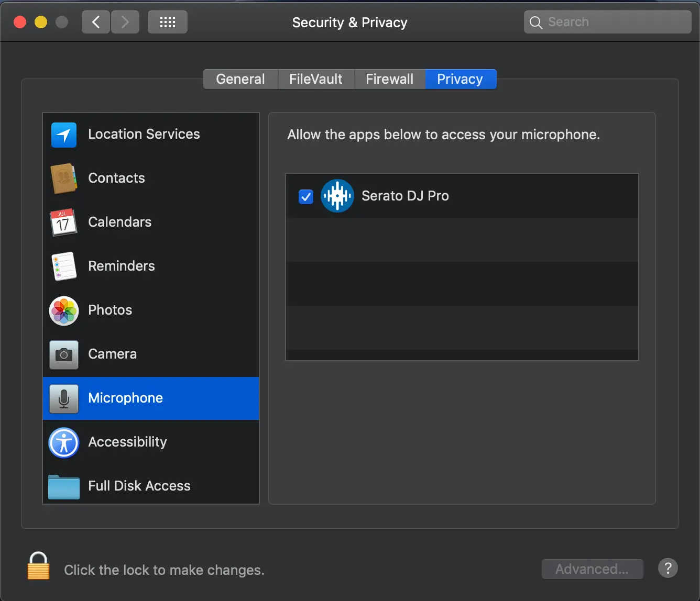Click the Location Services arrow icon

pos(64,135)
